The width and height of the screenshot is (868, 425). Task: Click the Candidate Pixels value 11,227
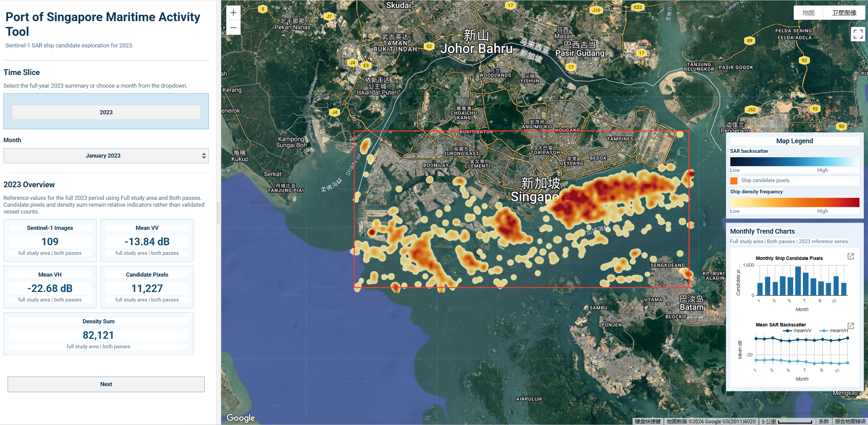tap(147, 288)
